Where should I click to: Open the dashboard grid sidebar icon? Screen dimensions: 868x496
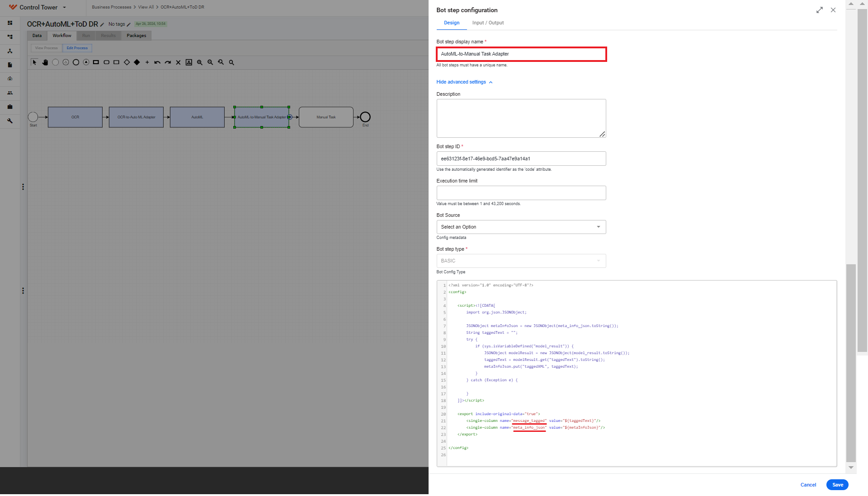(10, 23)
